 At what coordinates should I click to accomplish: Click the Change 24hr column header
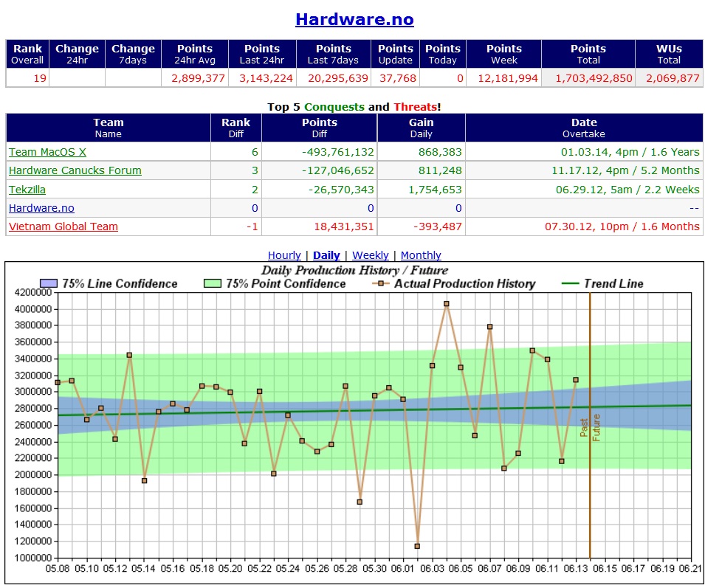click(x=77, y=54)
